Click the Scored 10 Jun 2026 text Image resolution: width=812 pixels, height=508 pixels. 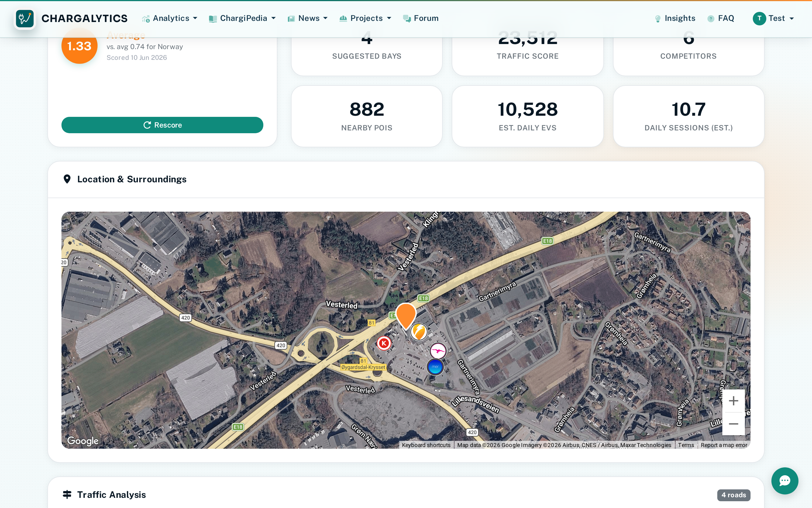click(136, 58)
